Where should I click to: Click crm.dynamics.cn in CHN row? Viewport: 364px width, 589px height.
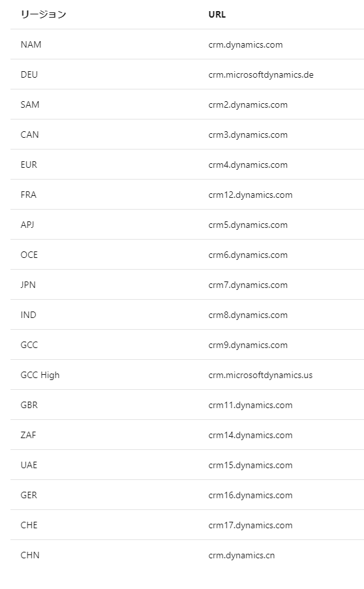pos(241,556)
